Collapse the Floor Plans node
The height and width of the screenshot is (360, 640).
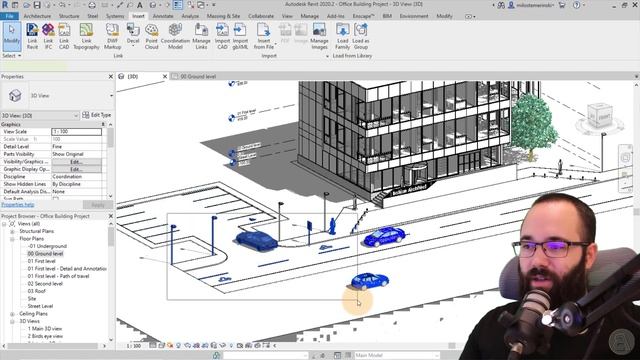pyautogui.click(x=12, y=239)
